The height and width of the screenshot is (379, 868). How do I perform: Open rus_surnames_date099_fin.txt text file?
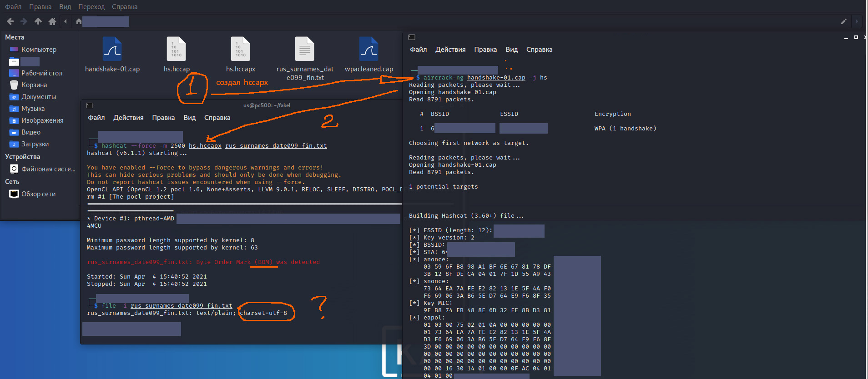pyautogui.click(x=305, y=50)
